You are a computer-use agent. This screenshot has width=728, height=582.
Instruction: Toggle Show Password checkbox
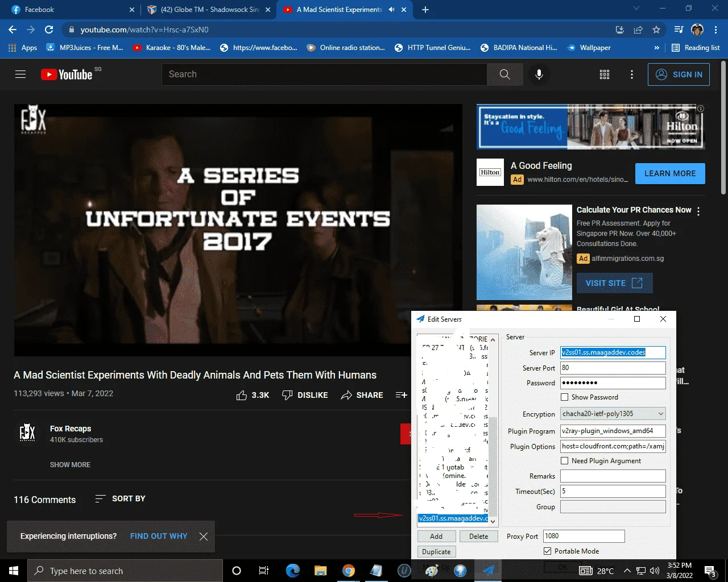[565, 397]
